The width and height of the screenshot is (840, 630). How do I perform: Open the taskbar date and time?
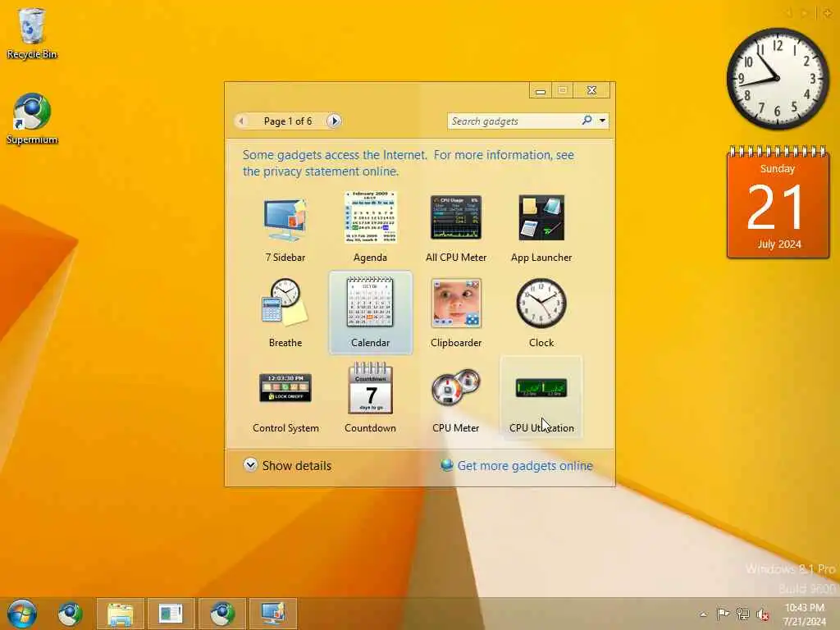click(x=804, y=614)
